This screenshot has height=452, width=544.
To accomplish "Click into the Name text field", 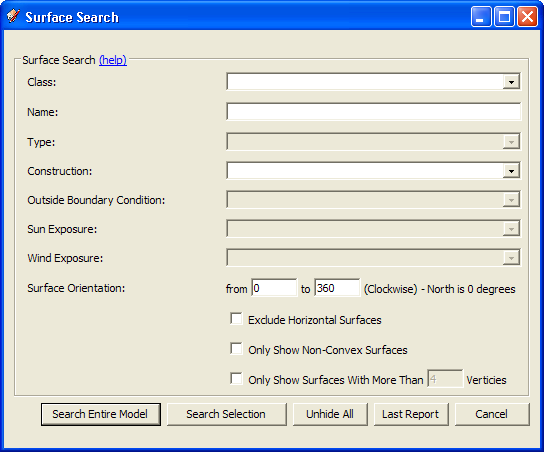I will [x=373, y=112].
